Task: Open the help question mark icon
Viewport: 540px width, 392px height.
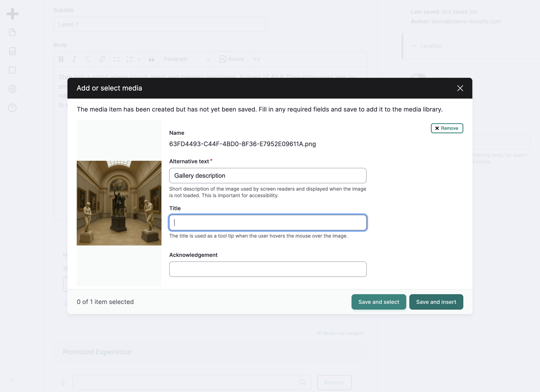Action: pos(12,108)
